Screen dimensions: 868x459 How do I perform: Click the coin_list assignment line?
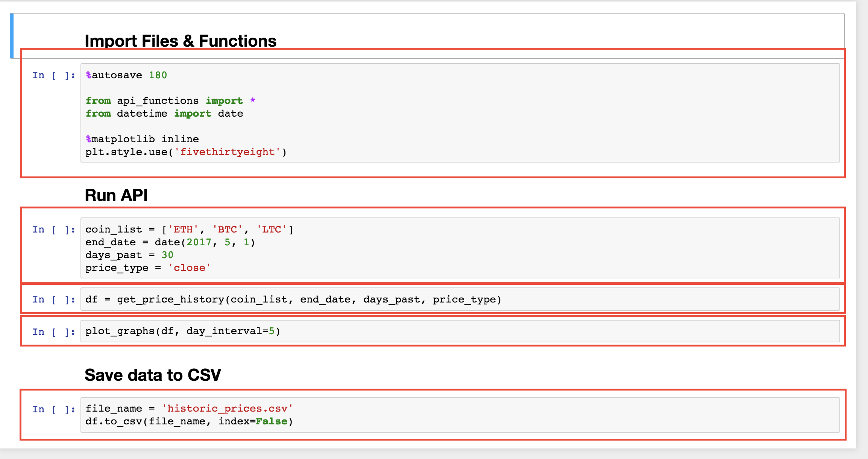pos(189,229)
